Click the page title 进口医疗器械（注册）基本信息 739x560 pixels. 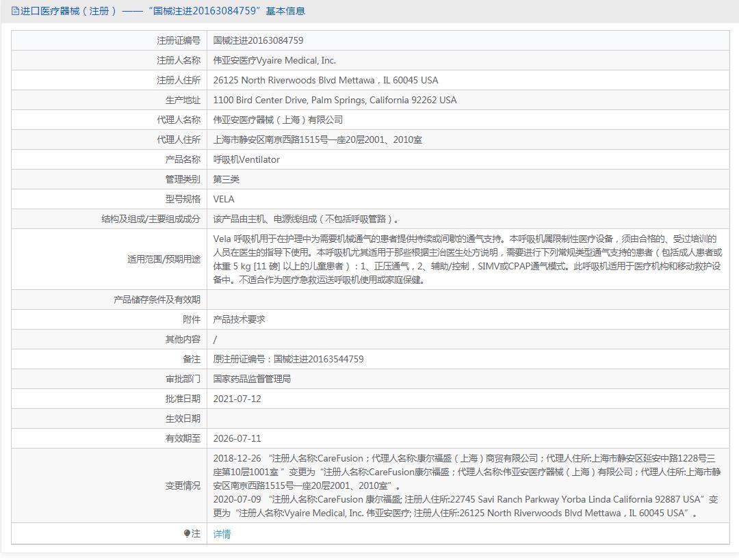[163, 11]
